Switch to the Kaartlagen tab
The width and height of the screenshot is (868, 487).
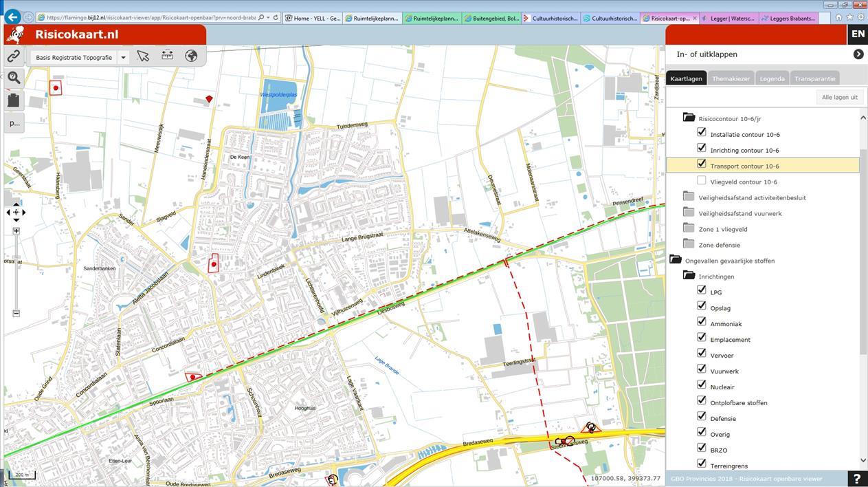pos(686,78)
